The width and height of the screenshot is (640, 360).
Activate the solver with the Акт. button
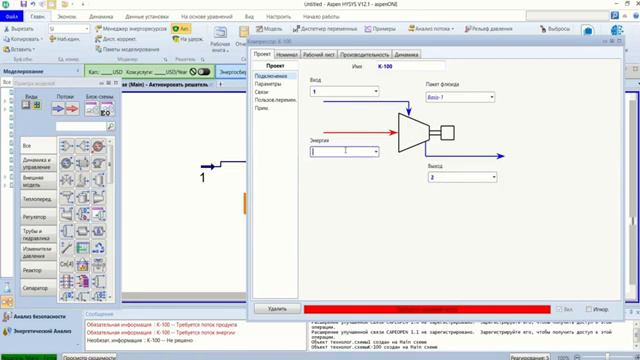click(181, 29)
